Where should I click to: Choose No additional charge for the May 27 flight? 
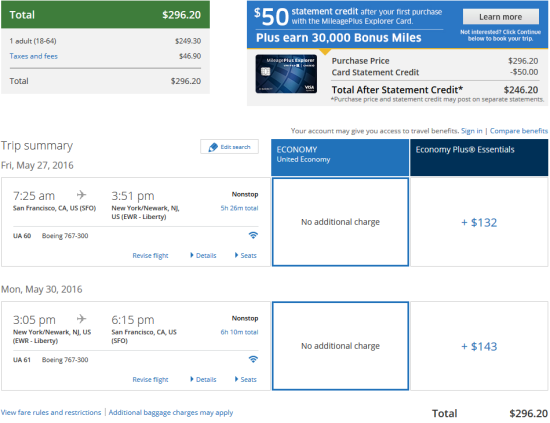[x=340, y=222]
